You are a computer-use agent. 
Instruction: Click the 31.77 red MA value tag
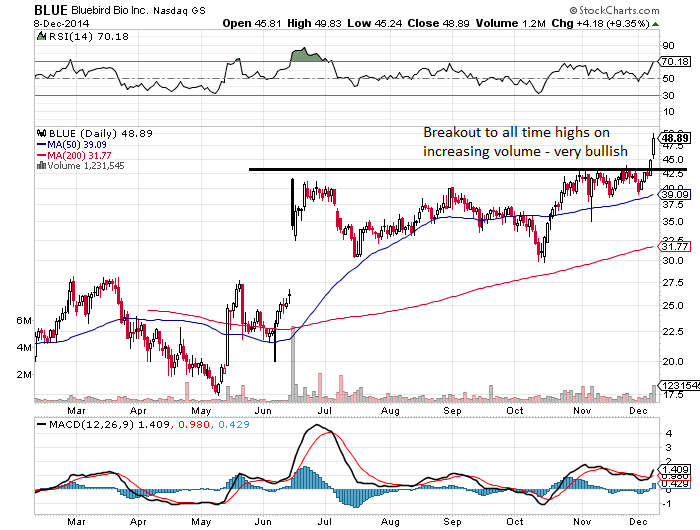[x=675, y=246]
